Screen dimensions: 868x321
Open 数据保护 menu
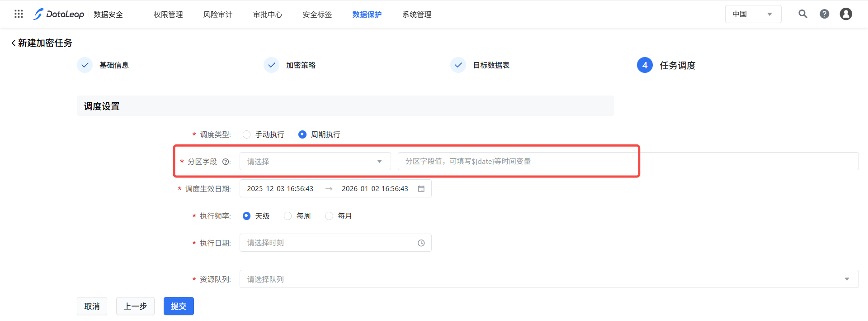pyautogui.click(x=367, y=14)
